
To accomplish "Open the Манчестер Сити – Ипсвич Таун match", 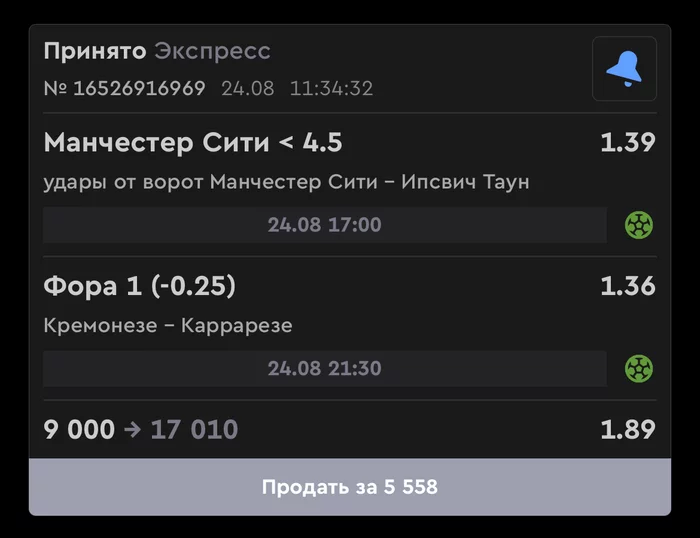I will pos(286,182).
